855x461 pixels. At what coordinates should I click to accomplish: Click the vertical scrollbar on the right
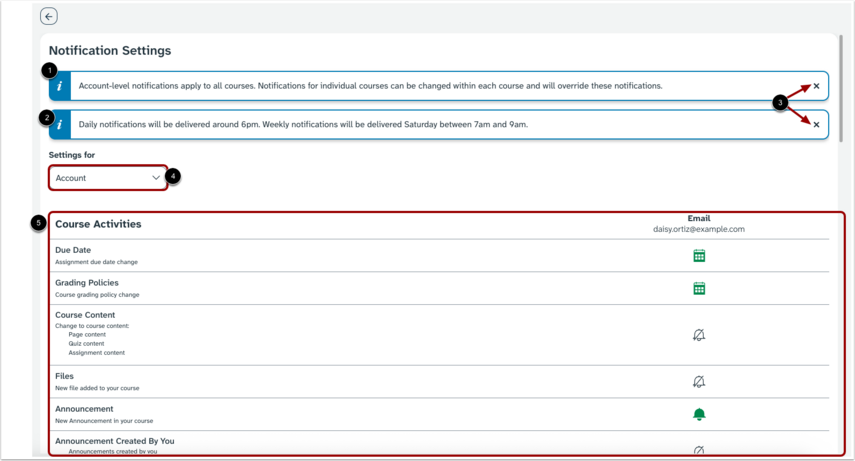[841, 88]
